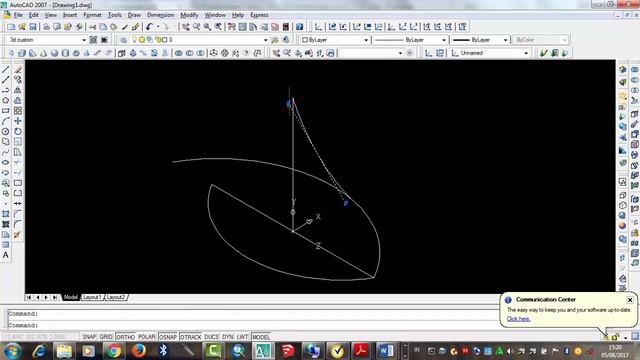Select the Rotate modify tool
640x360 pixels.
pyautogui.click(x=18, y=131)
